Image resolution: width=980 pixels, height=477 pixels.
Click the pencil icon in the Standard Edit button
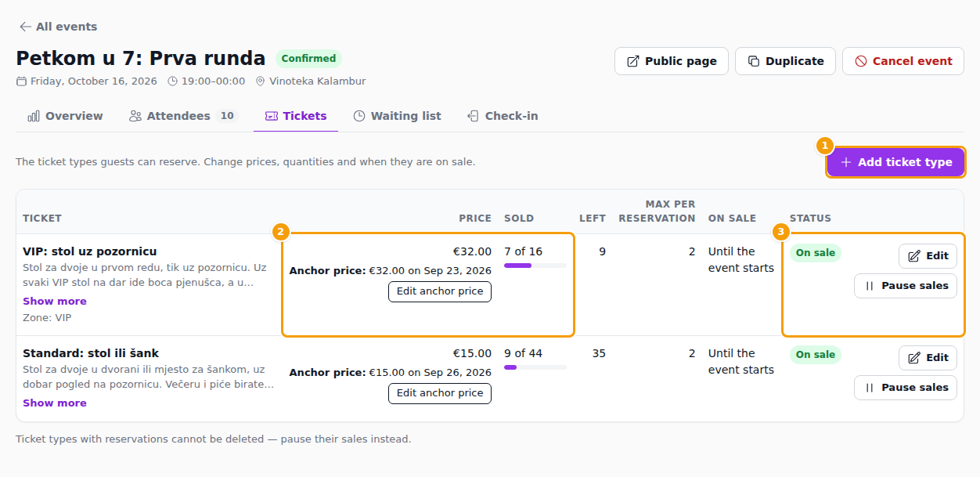914,358
